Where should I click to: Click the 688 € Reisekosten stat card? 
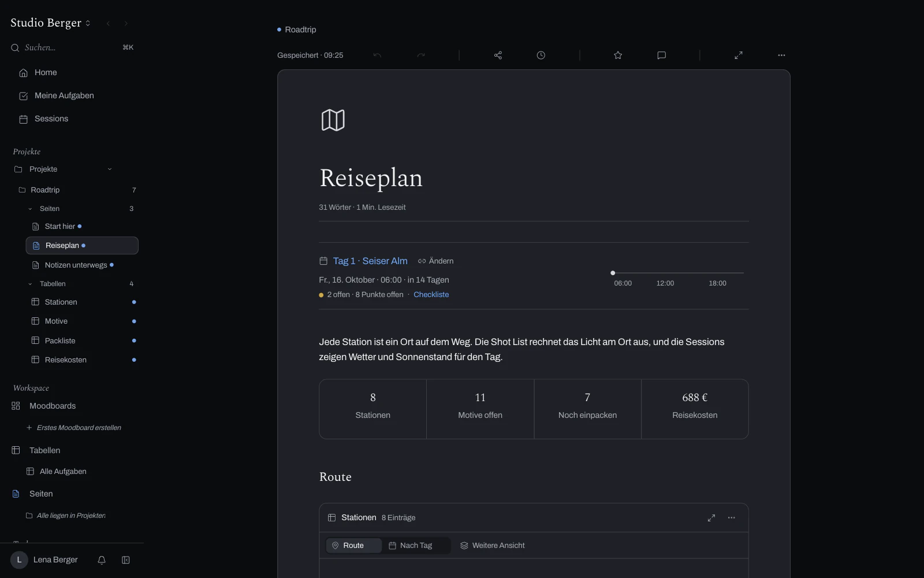point(695,409)
